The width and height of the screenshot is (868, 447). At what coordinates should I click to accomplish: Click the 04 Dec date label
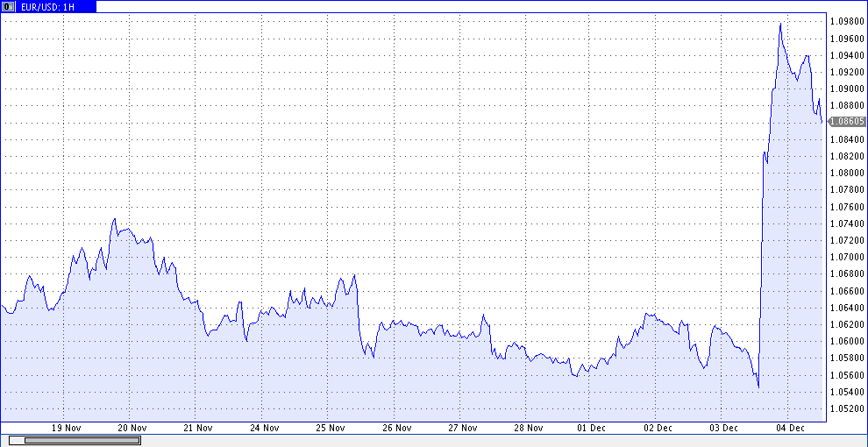tap(789, 428)
